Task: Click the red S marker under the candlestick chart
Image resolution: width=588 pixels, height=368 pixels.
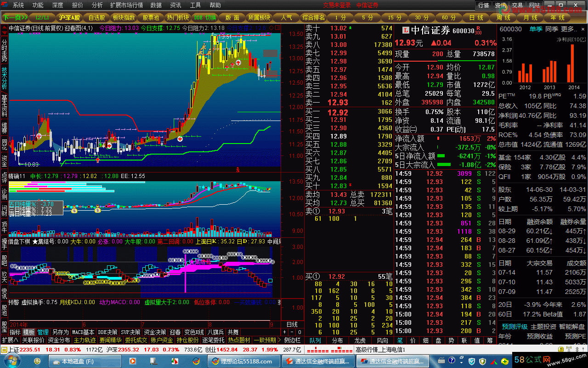Action: point(237,170)
